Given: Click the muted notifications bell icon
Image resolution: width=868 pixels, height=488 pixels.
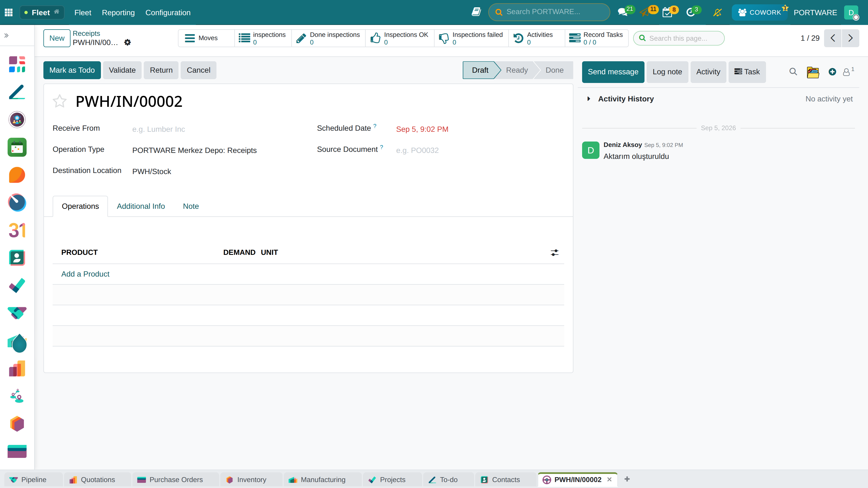Looking at the screenshot, I should [x=717, y=12].
